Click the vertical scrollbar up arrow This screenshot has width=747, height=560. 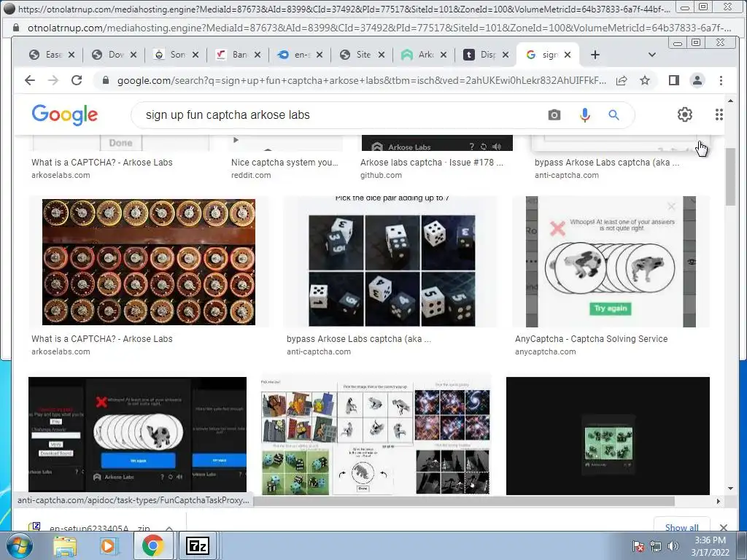(731, 101)
